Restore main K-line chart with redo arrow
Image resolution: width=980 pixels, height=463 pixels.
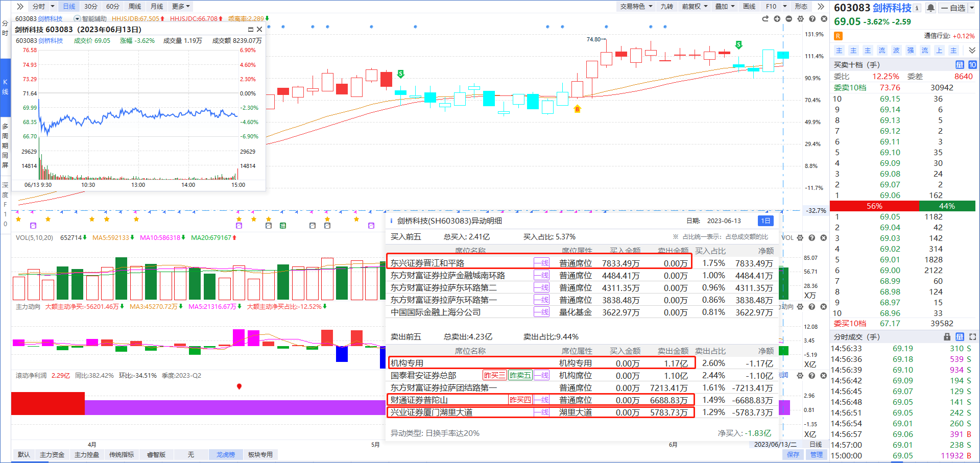pyautogui.click(x=765, y=19)
